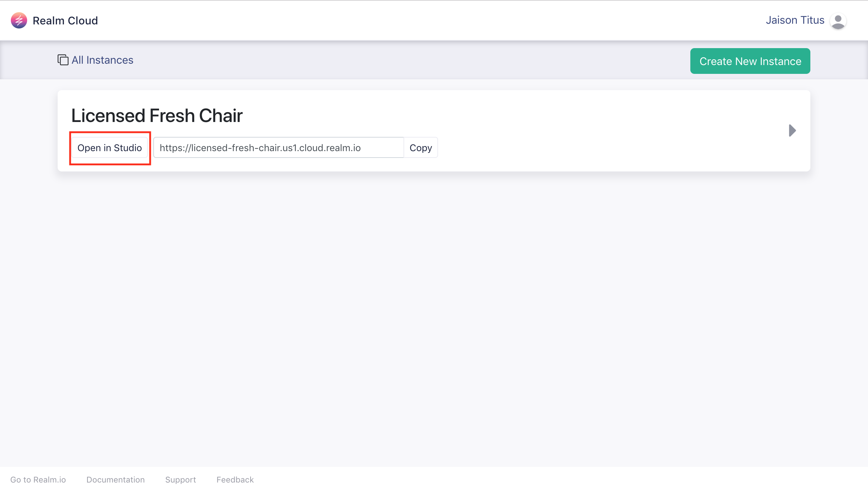
Task: Open the Support footer link
Action: tap(180, 479)
